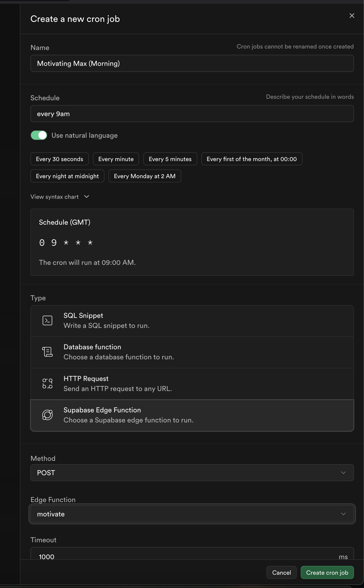
Task: Close the cron job panel
Action: point(352,16)
